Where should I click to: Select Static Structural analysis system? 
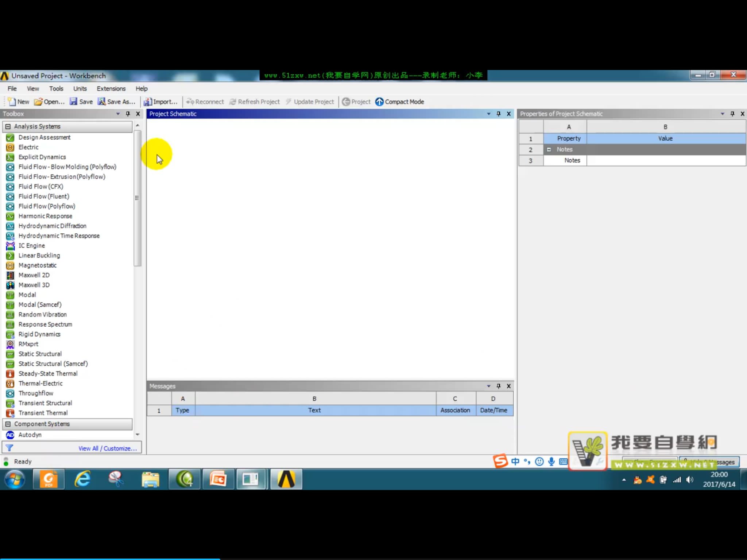click(x=40, y=354)
